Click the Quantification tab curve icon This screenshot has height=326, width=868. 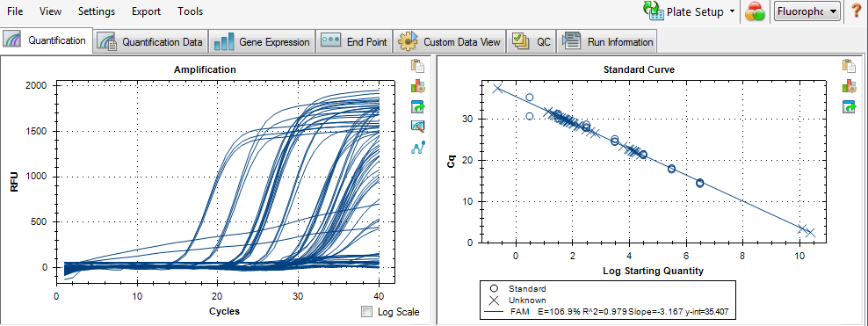[x=12, y=40]
